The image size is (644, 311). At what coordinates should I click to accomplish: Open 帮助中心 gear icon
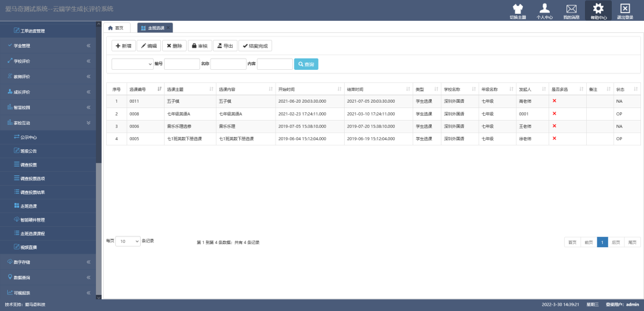599,8
